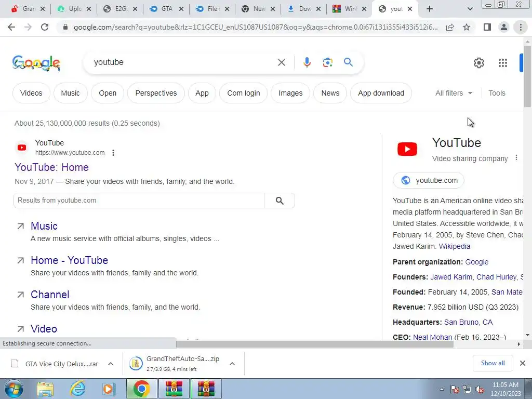Screen dimensions: 532x399
Task: Open the YouTube: Home result
Action: click(x=51, y=167)
